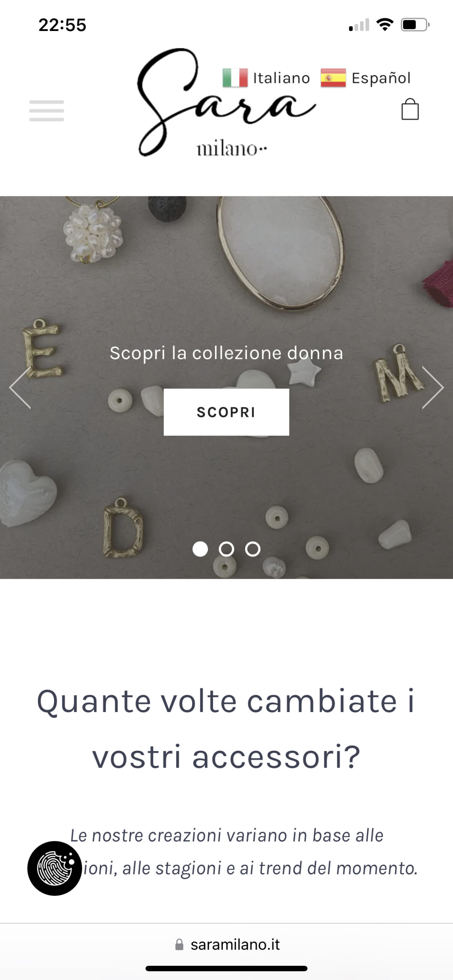This screenshot has width=453, height=980.
Task: Go to previous slide with left arrow
Action: tap(20, 387)
